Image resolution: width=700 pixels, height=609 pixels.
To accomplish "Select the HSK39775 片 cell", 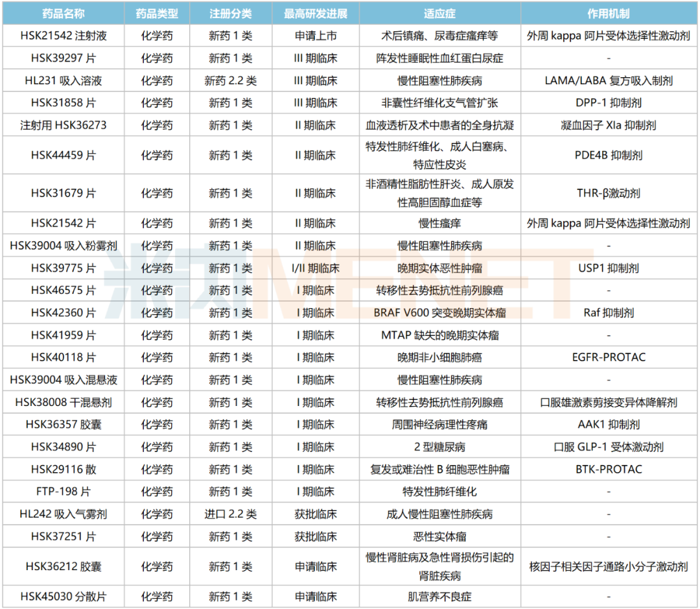I will (64, 268).
